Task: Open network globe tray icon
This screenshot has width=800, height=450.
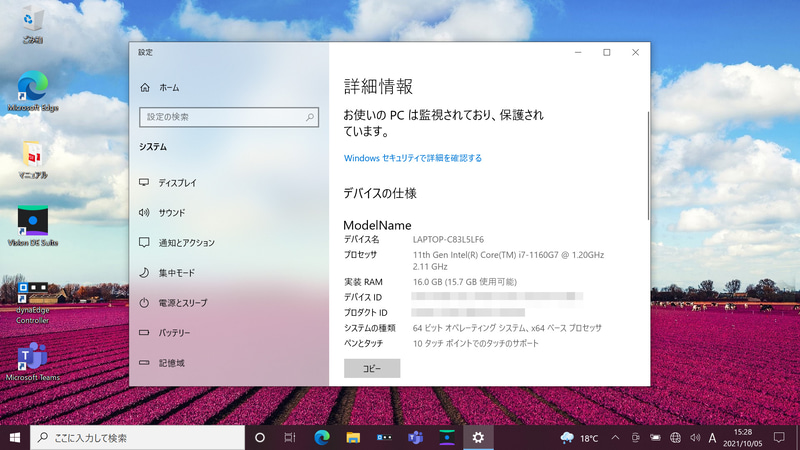Action: click(675, 438)
